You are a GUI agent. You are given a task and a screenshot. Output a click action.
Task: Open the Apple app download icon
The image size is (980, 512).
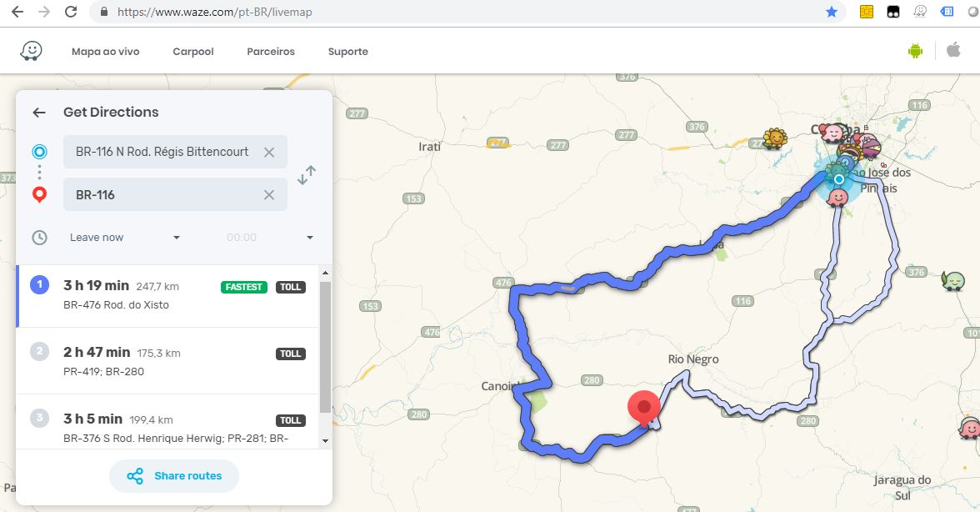coord(953,50)
